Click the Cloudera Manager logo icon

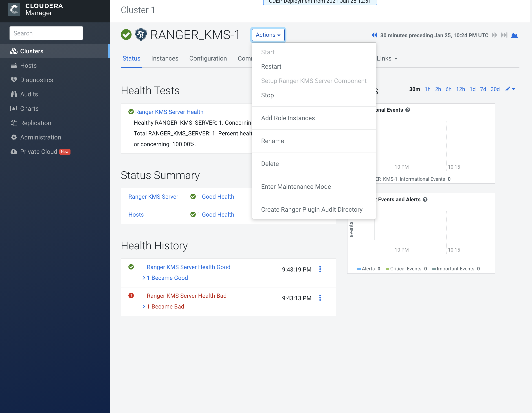[14, 10]
